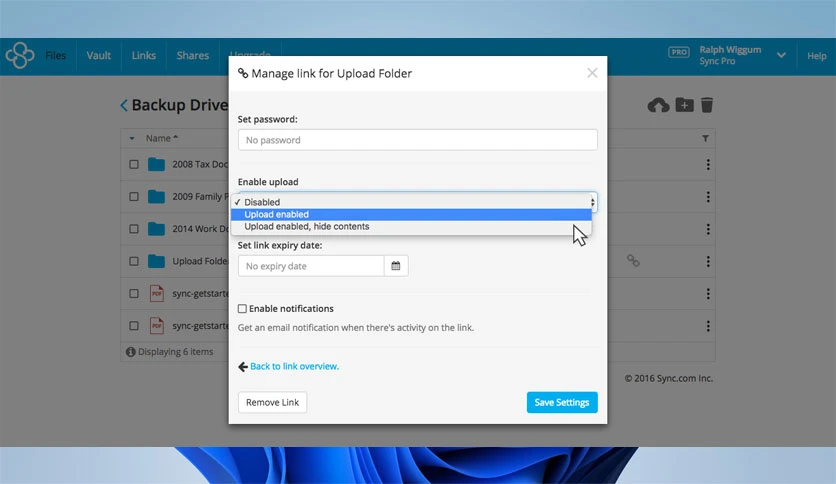Click the second PDF file icon

[157, 326]
